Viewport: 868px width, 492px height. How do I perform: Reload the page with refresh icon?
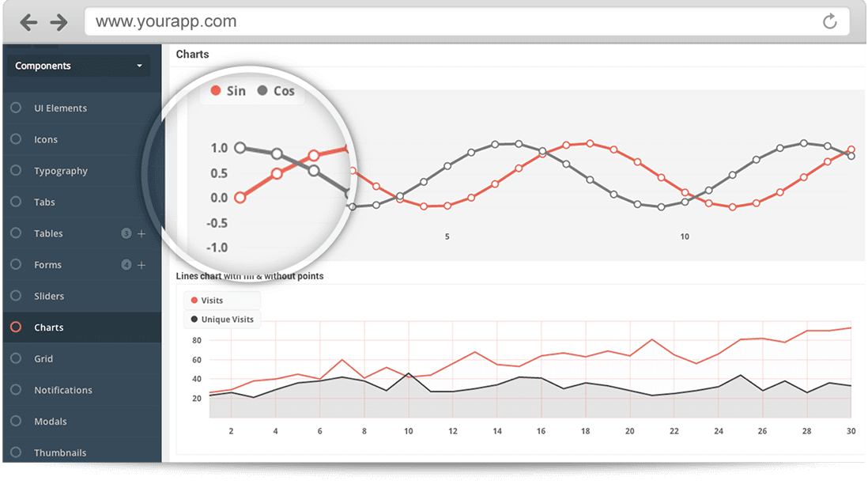[x=829, y=22]
